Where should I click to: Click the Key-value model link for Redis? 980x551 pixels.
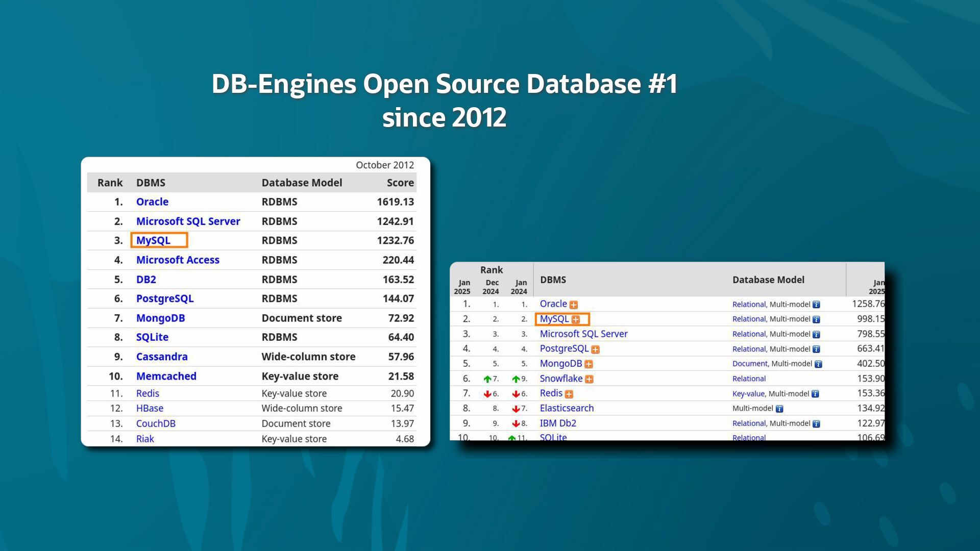coord(748,394)
